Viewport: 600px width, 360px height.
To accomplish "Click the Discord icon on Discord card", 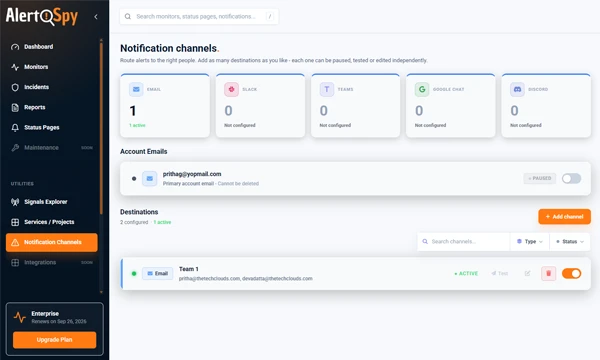I will coord(517,89).
